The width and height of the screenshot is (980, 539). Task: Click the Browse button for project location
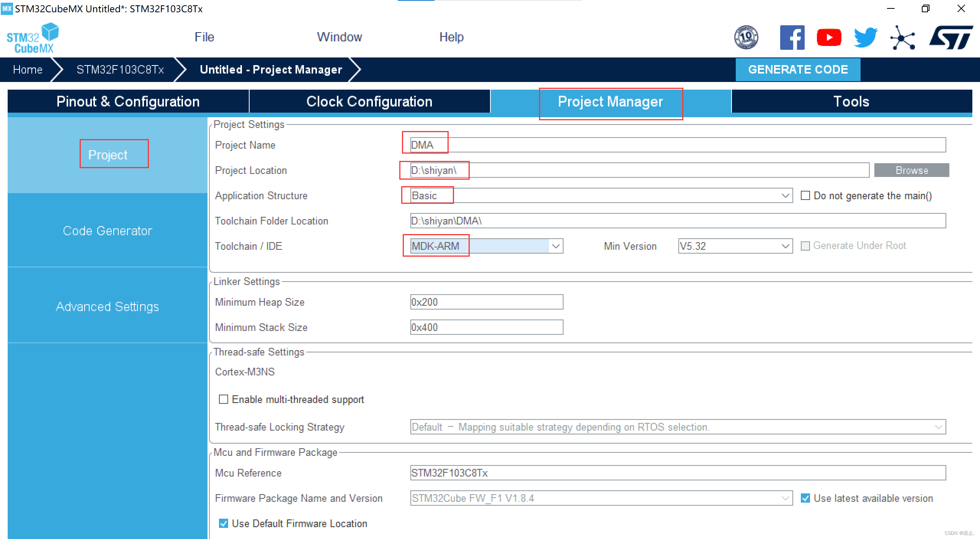[911, 170]
